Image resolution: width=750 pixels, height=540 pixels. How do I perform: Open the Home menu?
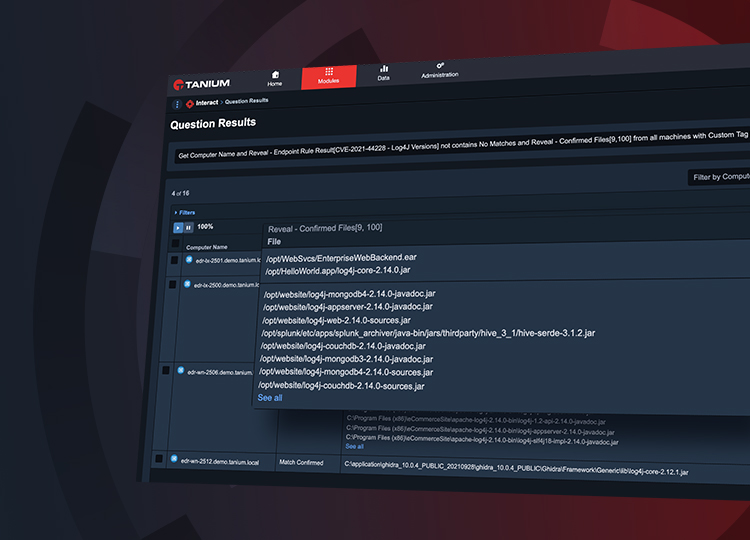point(275,79)
